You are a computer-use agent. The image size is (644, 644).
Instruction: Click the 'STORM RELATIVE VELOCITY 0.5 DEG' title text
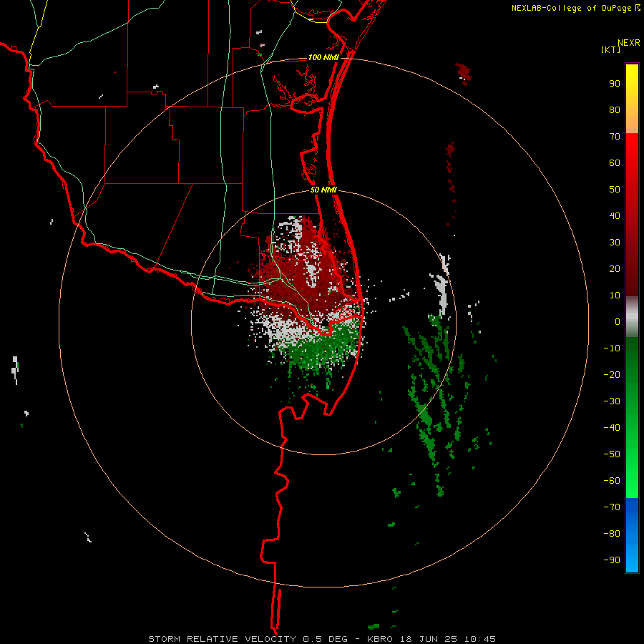pyautogui.click(x=248, y=639)
